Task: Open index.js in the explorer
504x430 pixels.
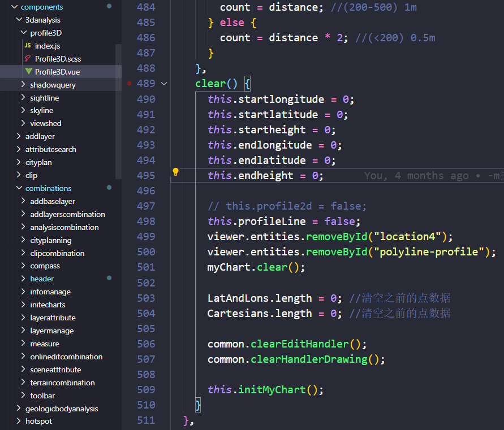Action: [48, 46]
